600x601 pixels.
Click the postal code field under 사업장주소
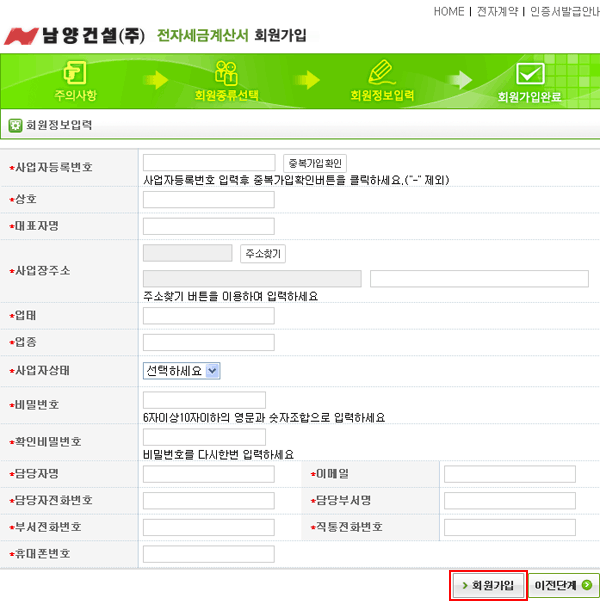click(187, 253)
